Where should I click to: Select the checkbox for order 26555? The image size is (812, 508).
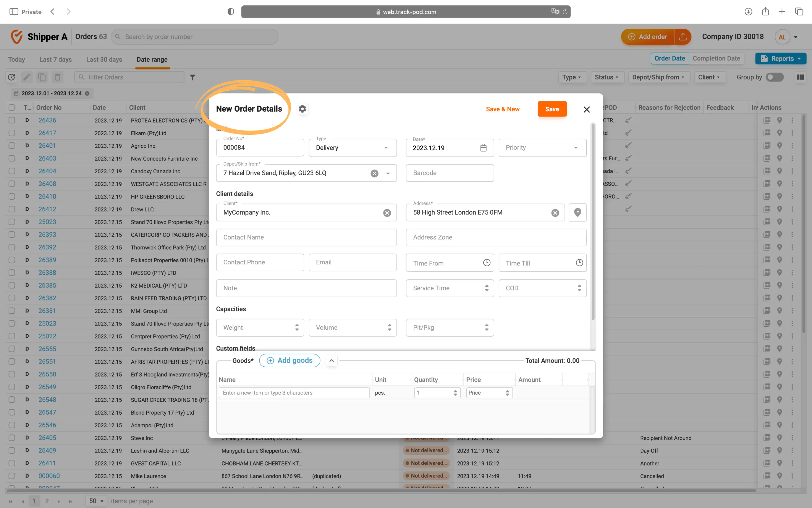pyautogui.click(x=12, y=349)
